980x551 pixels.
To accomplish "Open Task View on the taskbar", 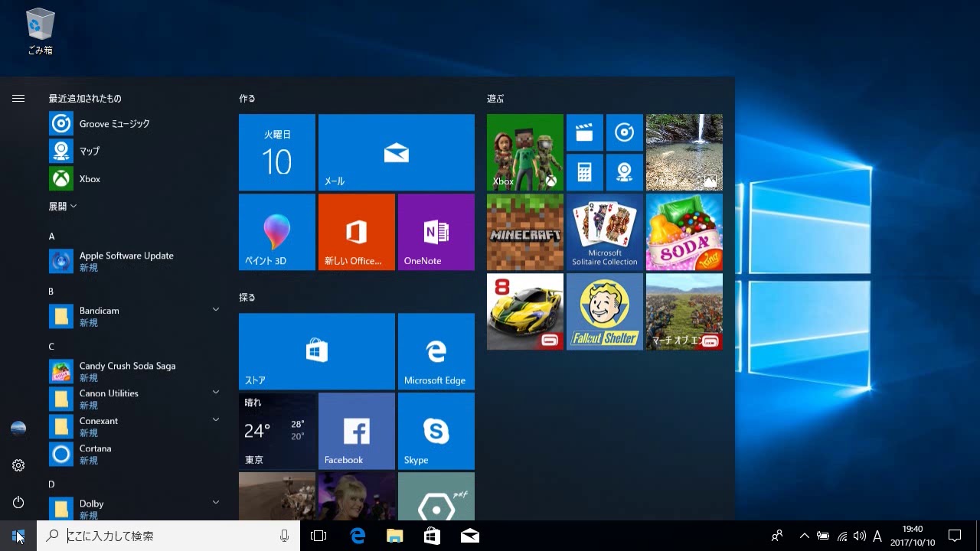I will 318,536.
